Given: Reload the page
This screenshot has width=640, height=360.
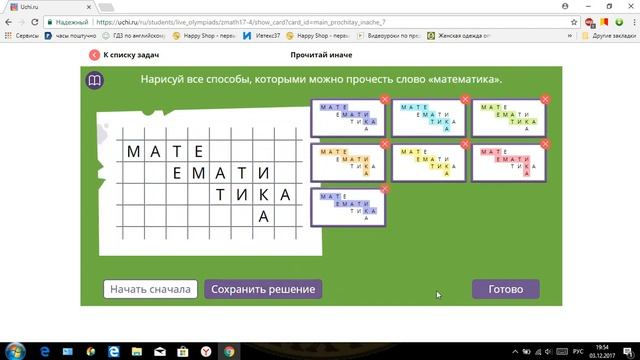Looking at the screenshot, I should point(35,22).
